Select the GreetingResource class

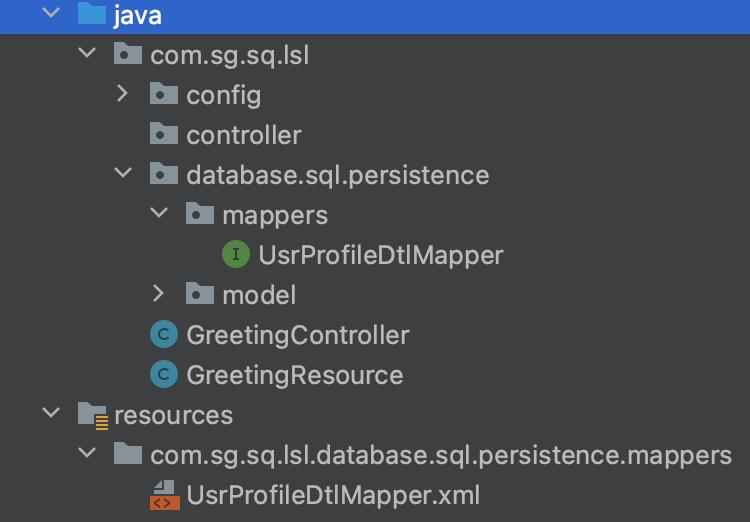(x=294, y=375)
